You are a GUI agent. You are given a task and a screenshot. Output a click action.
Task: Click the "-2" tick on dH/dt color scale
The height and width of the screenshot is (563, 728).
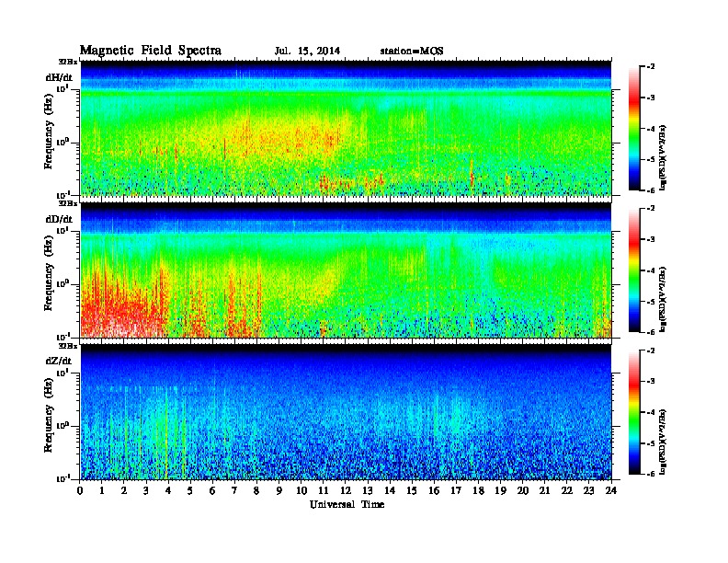click(651, 67)
